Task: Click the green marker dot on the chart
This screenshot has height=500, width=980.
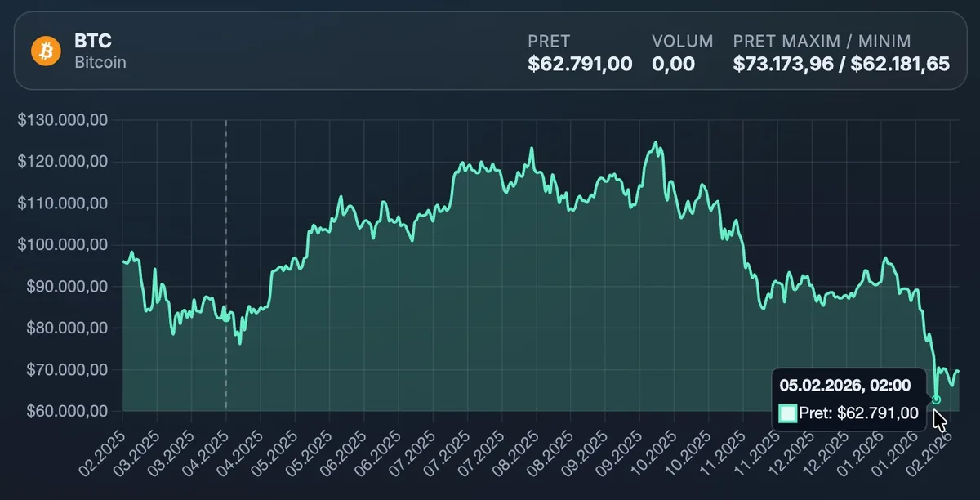Action: click(936, 400)
